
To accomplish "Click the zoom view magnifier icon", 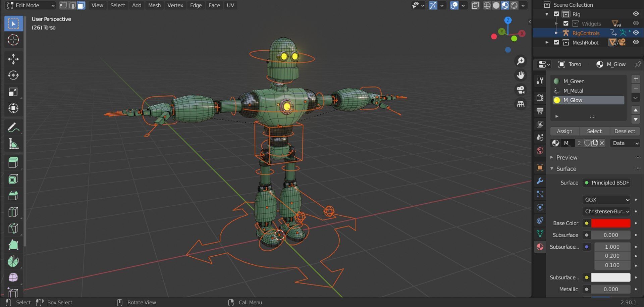I will click(521, 61).
